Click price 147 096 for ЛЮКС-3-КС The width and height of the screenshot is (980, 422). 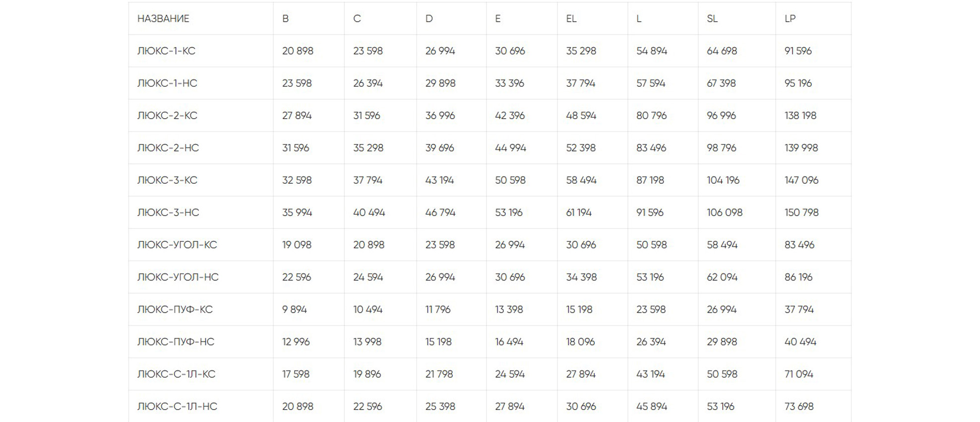(801, 180)
